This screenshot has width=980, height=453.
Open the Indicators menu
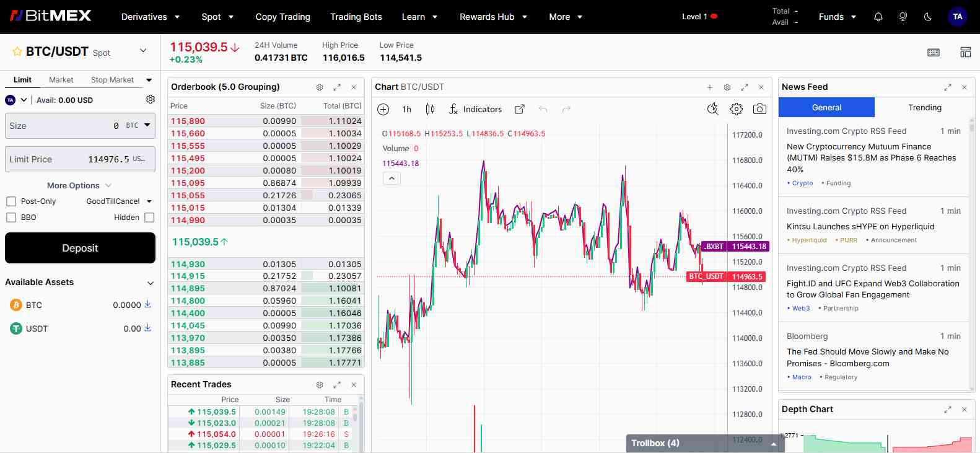pos(475,109)
